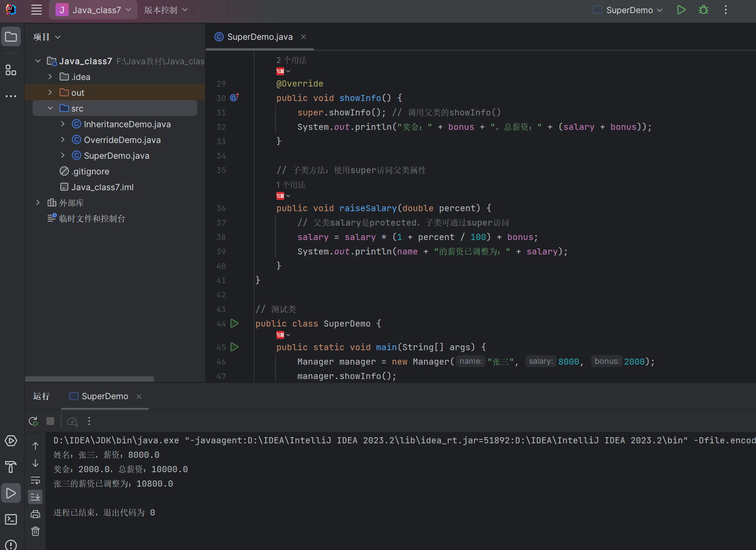Open run toolbar more options menu

pos(89,421)
